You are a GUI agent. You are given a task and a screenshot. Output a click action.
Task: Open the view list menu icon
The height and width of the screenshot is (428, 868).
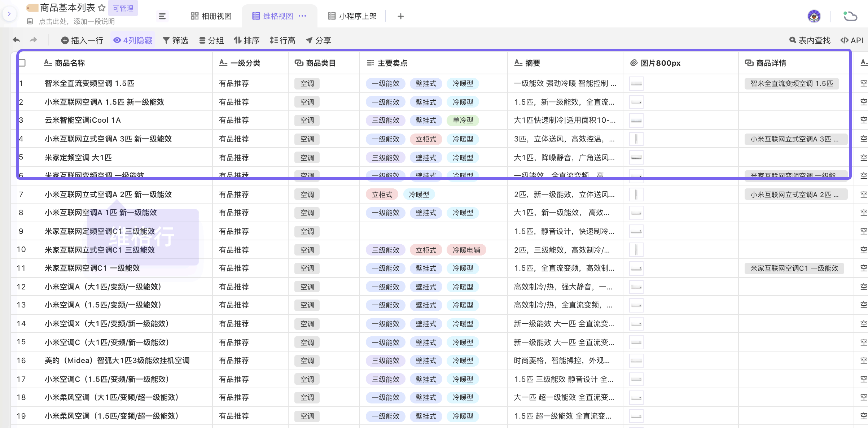162,16
